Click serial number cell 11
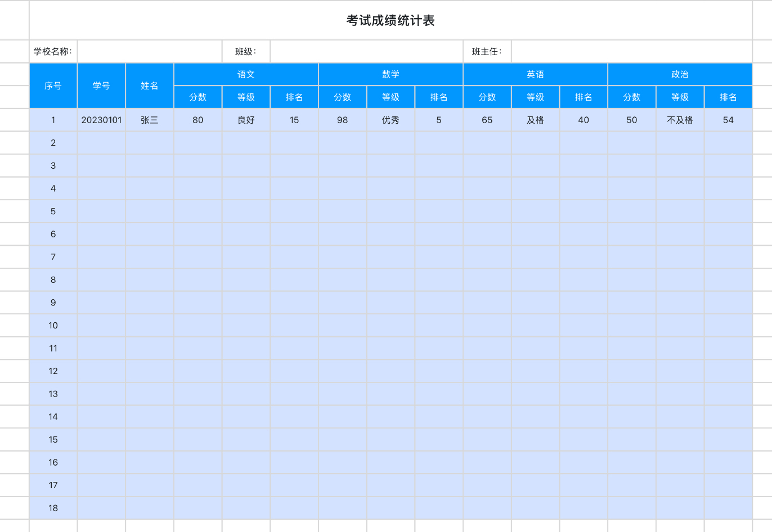Screen dimensions: 772x532 pos(53,348)
